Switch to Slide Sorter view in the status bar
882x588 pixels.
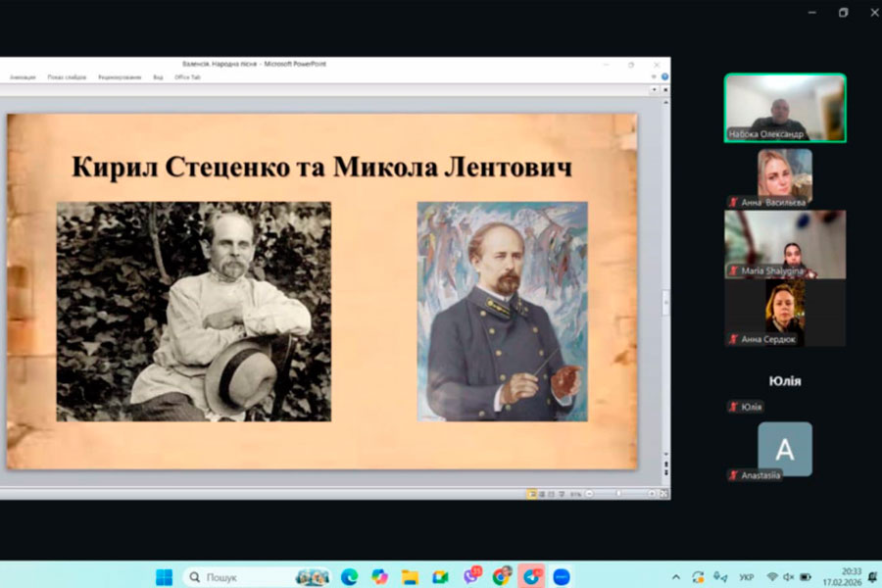click(x=543, y=493)
